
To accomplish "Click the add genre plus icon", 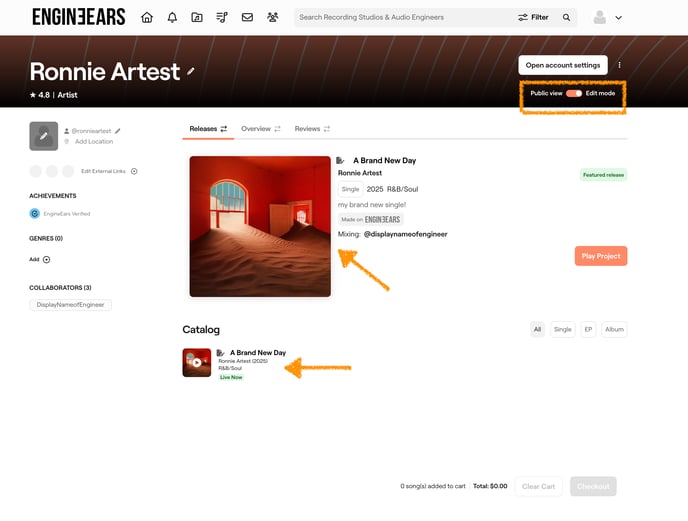I will 46,259.
